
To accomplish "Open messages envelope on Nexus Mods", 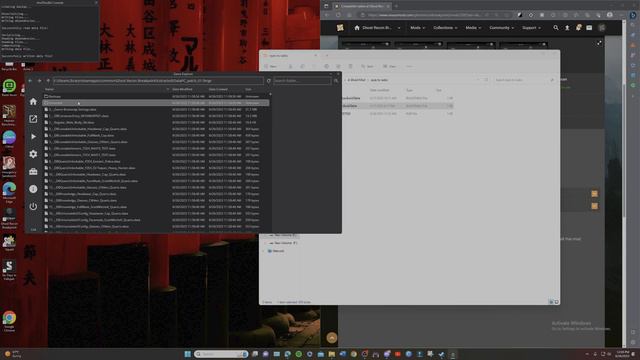I will [589, 28].
